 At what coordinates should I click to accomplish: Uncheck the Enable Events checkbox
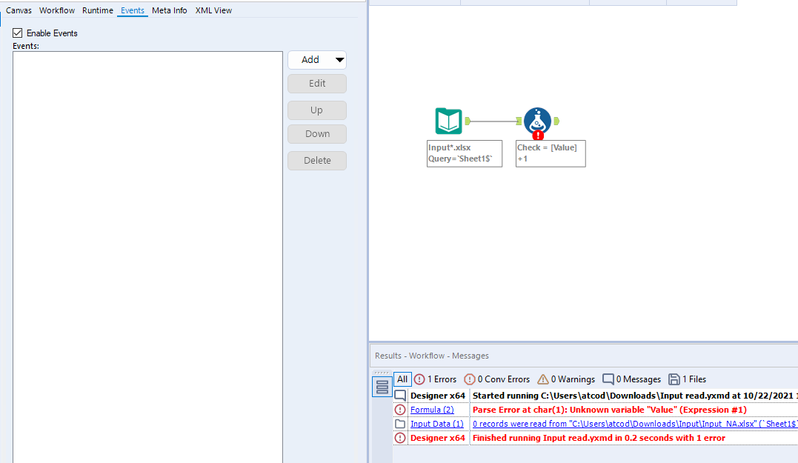point(17,33)
